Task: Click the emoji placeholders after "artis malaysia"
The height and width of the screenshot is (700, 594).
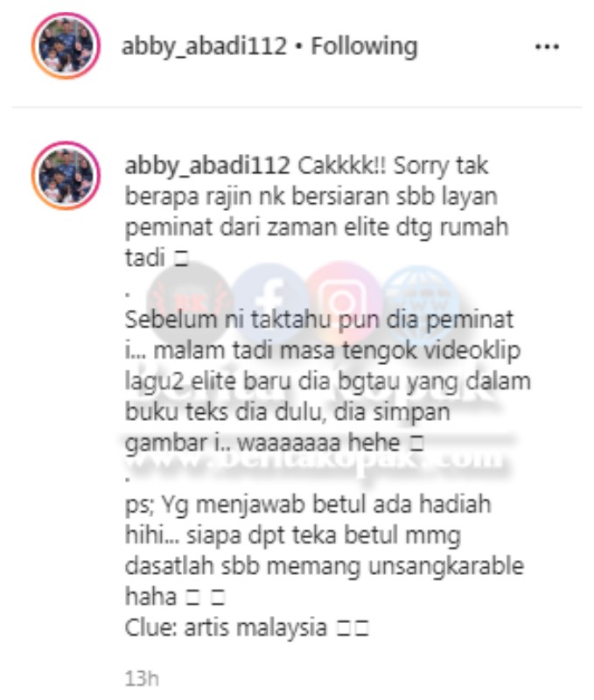Action: (353, 629)
